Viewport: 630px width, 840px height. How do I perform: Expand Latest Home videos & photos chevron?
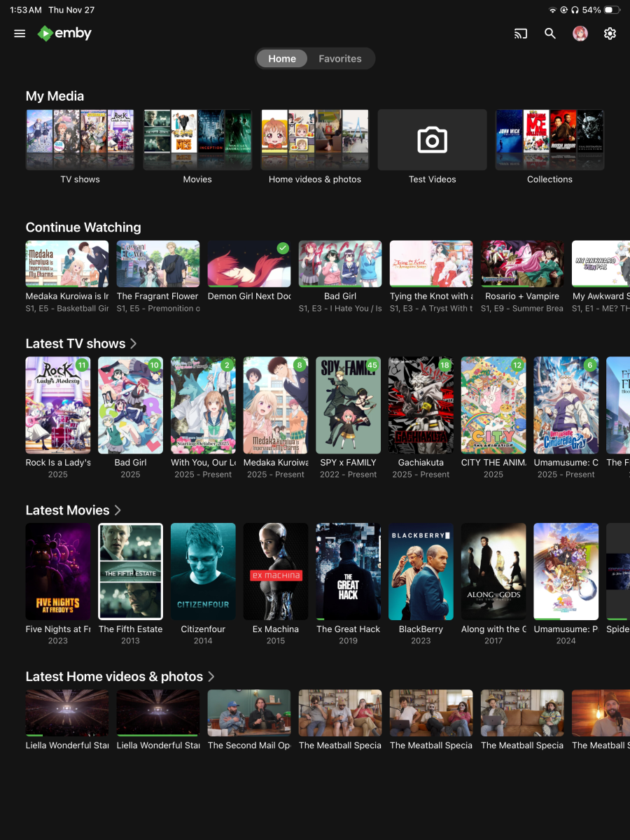211,677
